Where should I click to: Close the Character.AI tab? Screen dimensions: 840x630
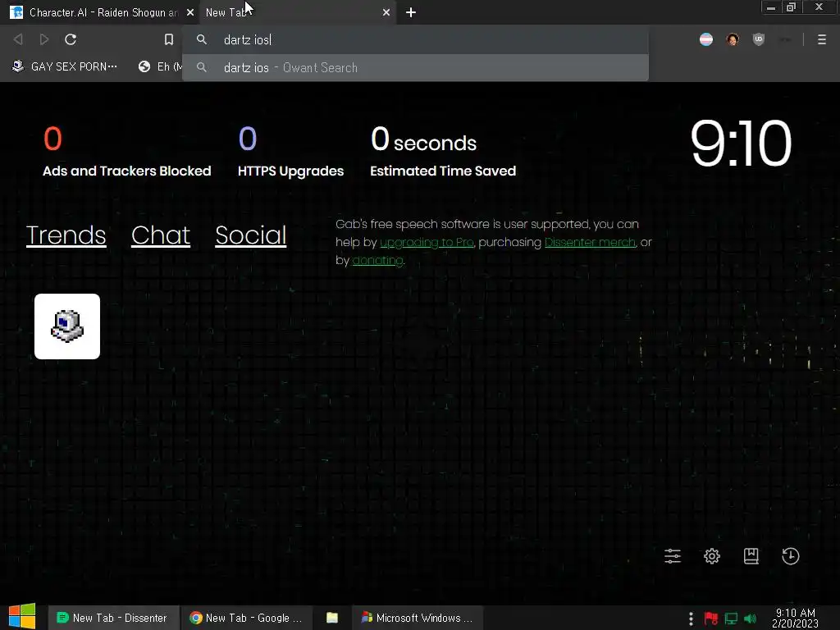point(190,12)
